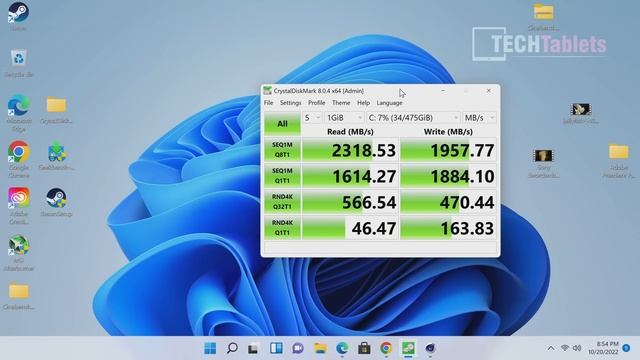Open the volume tray icon

[577, 348]
